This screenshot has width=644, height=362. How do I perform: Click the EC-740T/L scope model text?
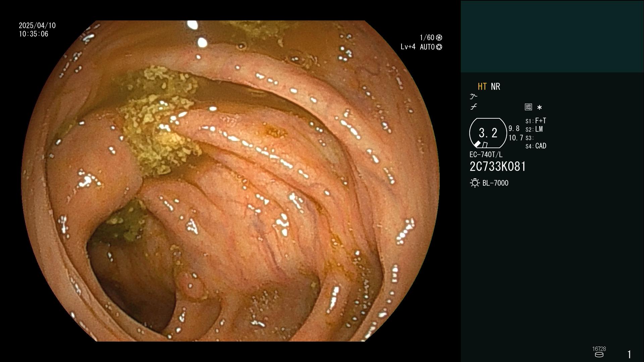(x=486, y=155)
